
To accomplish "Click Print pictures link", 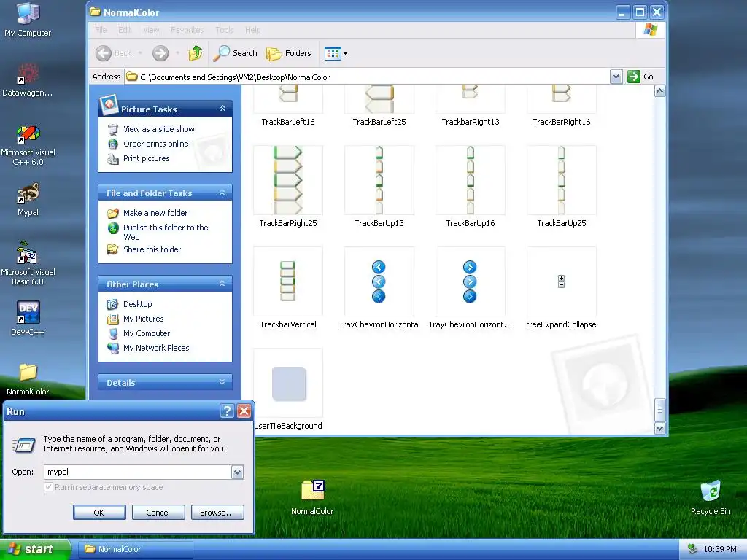I will (x=146, y=158).
